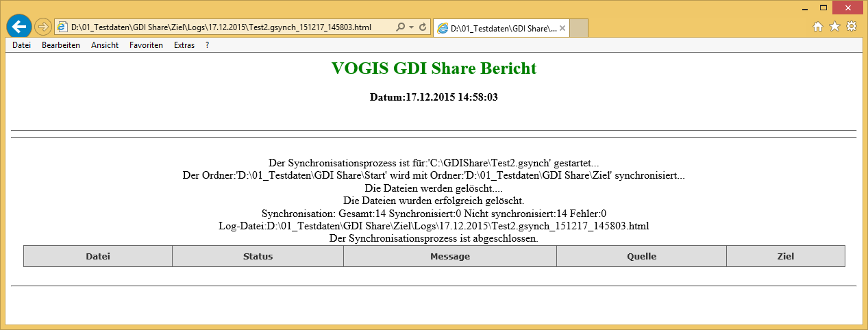Click the Ziel column header
868x330 pixels.
coord(786,257)
